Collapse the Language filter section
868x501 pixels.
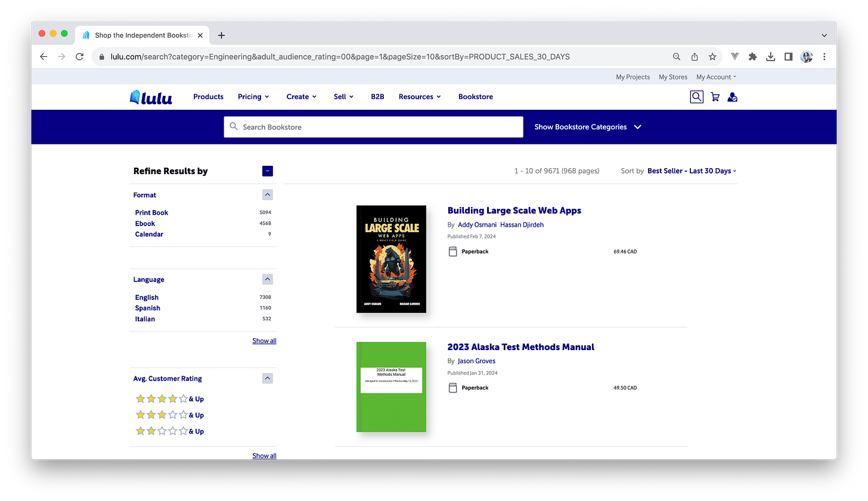point(268,279)
